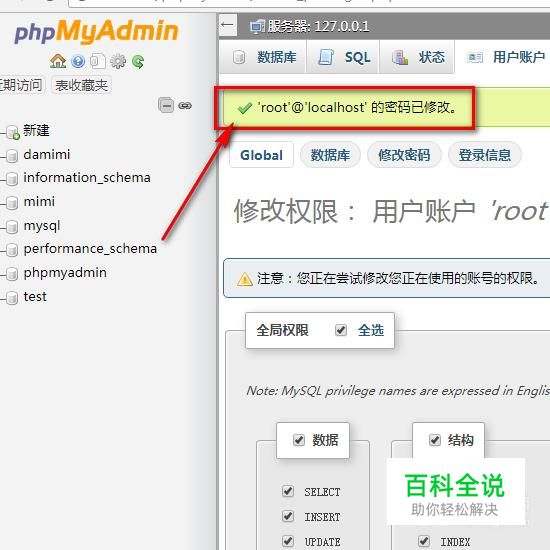Go to phpMyAdmin home icon
The image size is (550, 550).
pyautogui.click(x=58, y=61)
